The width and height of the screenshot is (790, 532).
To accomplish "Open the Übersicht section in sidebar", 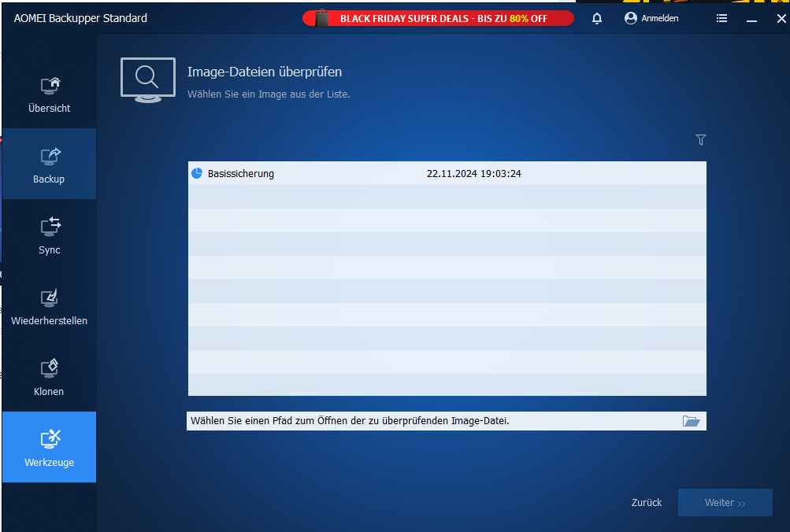I will point(49,94).
